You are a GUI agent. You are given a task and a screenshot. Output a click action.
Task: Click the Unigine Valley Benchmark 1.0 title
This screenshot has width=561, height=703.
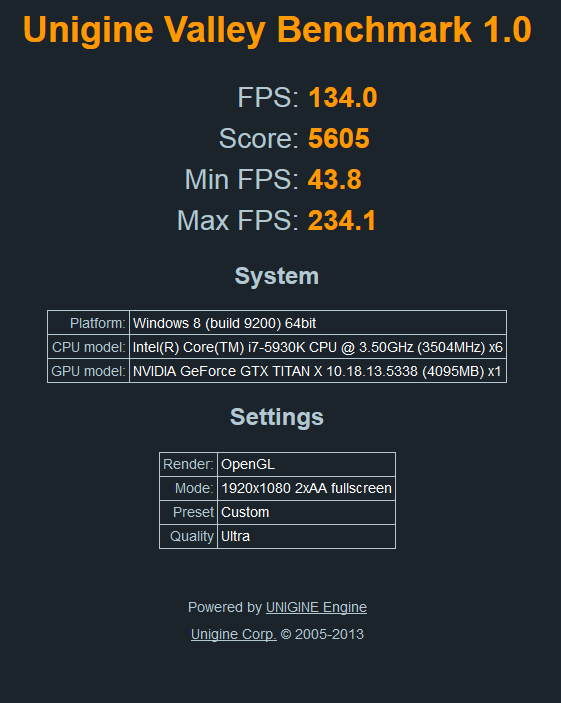coord(277,30)
